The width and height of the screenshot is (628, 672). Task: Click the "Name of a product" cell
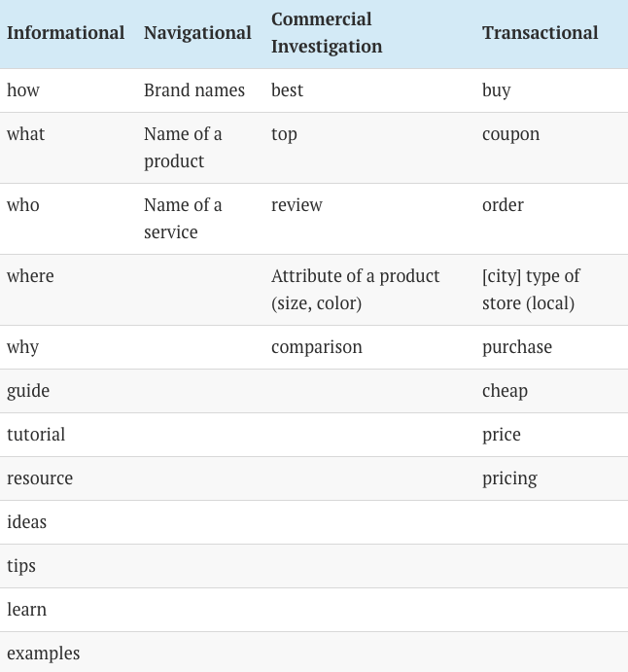tap(183, 148)
